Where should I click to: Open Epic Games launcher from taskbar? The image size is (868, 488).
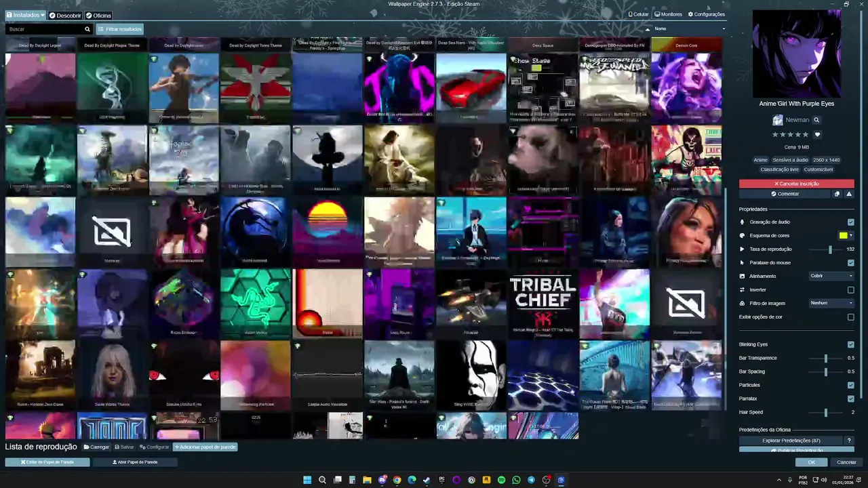point(441,480)
